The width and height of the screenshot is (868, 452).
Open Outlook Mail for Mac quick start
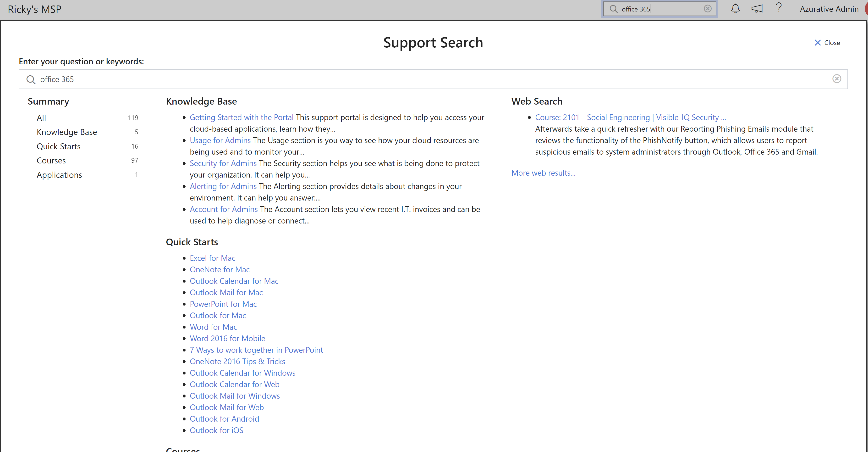pyautogui.click(x=226, y=292)
